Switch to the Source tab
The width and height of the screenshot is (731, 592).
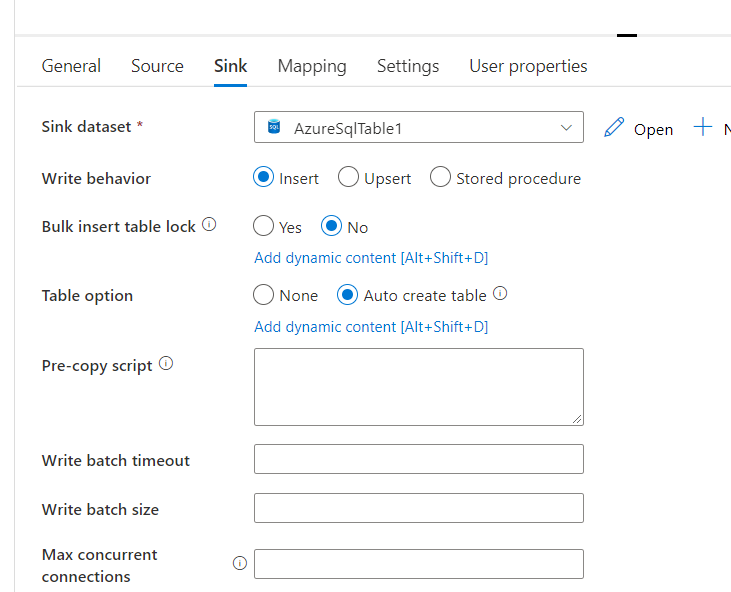click(157, 66)
